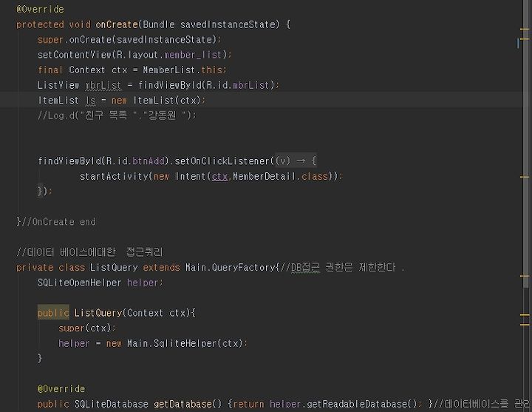
Task: Click the "getDatabase" method name
Action: 183,404
